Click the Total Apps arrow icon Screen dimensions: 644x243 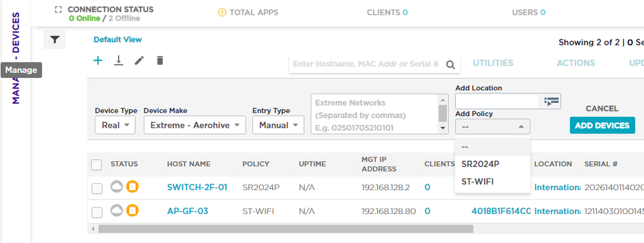pyautogui.click(x=222, y=12)
